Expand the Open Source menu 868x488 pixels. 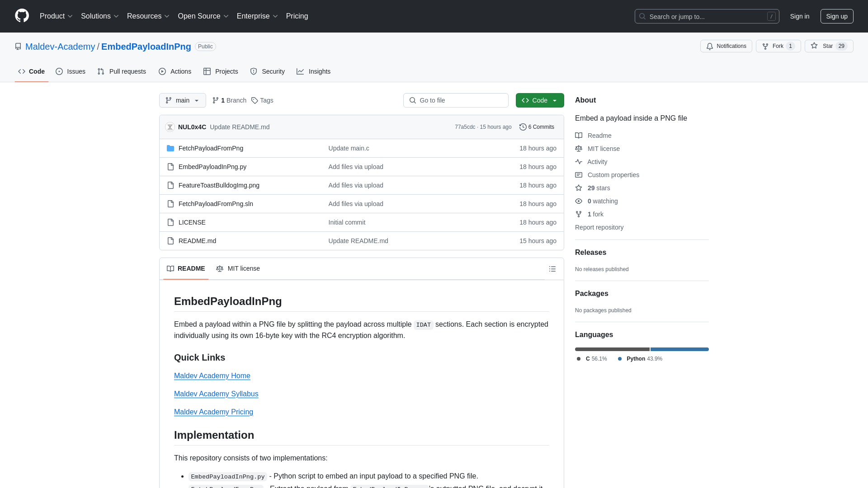(203, 16)
